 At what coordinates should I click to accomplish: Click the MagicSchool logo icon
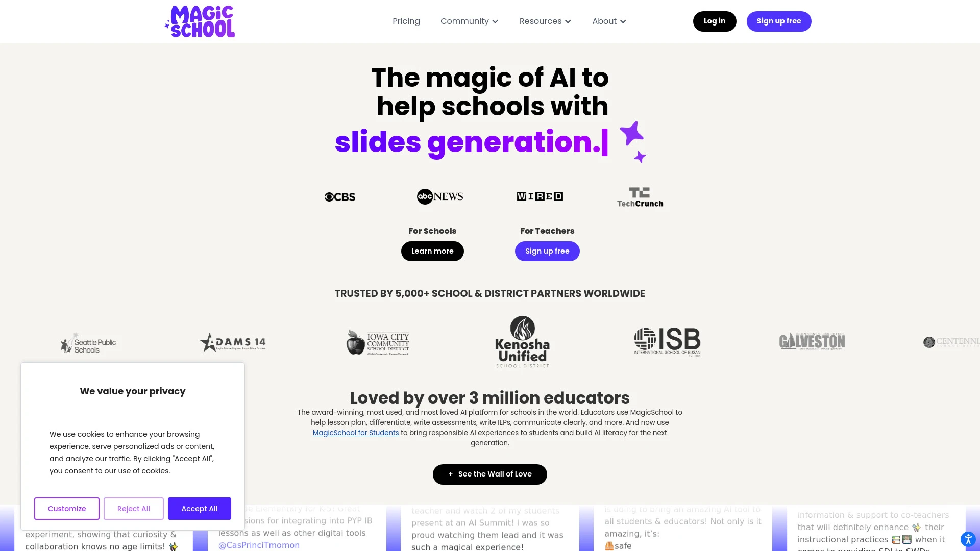[x=199, y=21]
